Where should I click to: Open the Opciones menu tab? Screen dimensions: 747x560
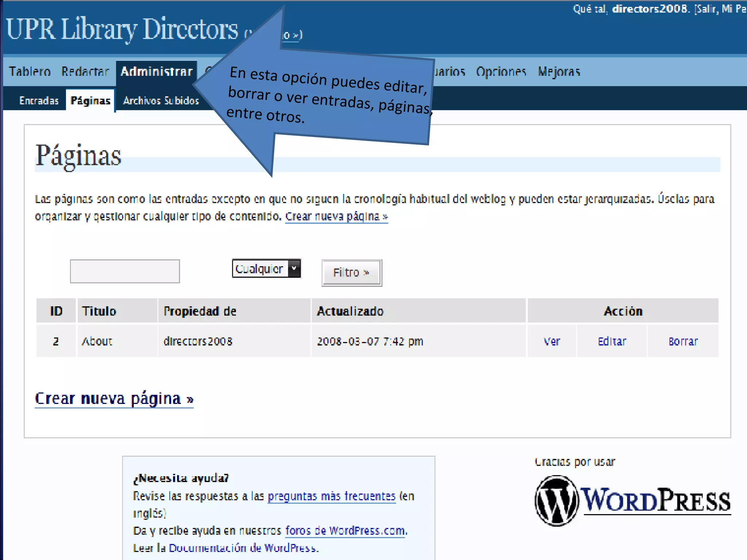[x=501, y=71]
